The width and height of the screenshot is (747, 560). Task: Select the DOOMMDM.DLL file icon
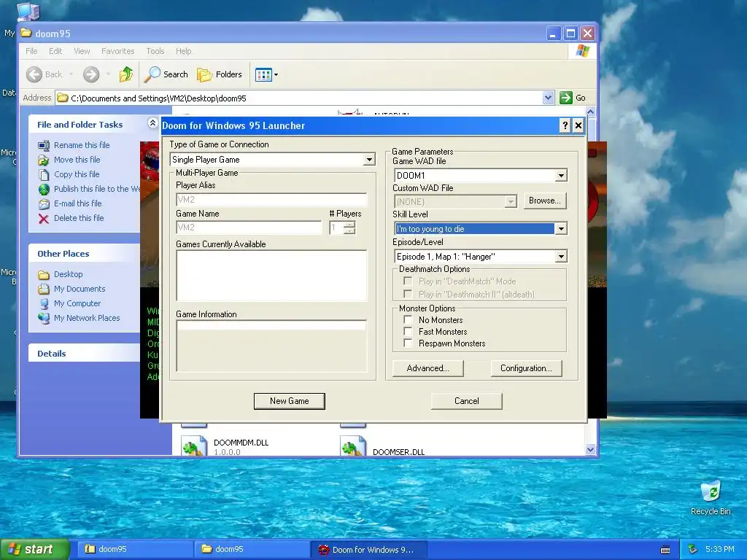click(x=194, y=446)
